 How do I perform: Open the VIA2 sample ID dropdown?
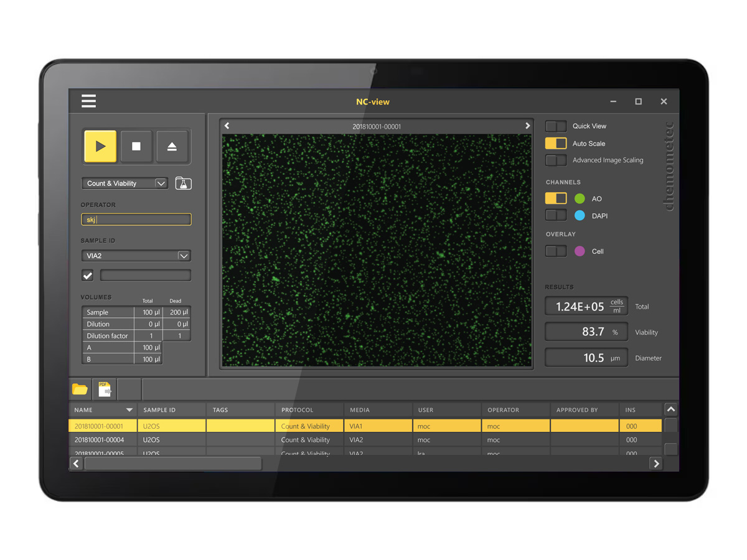point(136,256)
